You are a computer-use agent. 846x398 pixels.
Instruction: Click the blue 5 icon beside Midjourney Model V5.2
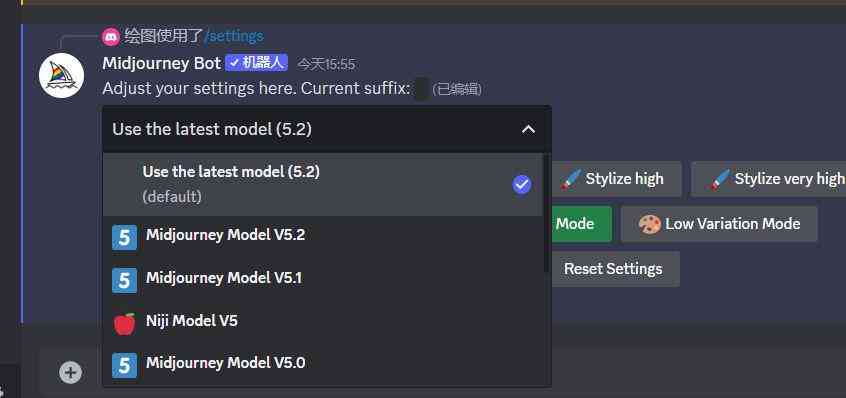pyautogui.click(x=124, y=237)
